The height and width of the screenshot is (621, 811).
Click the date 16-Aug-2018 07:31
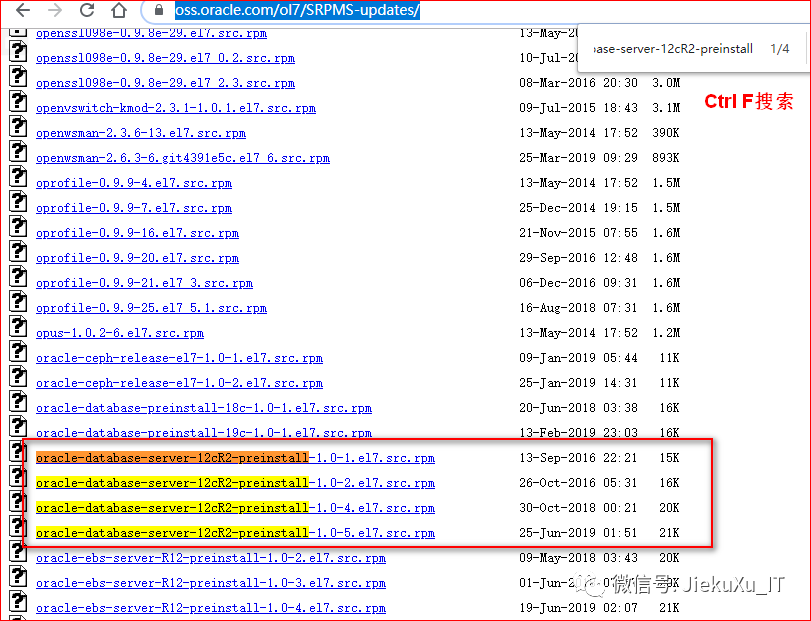578,308
